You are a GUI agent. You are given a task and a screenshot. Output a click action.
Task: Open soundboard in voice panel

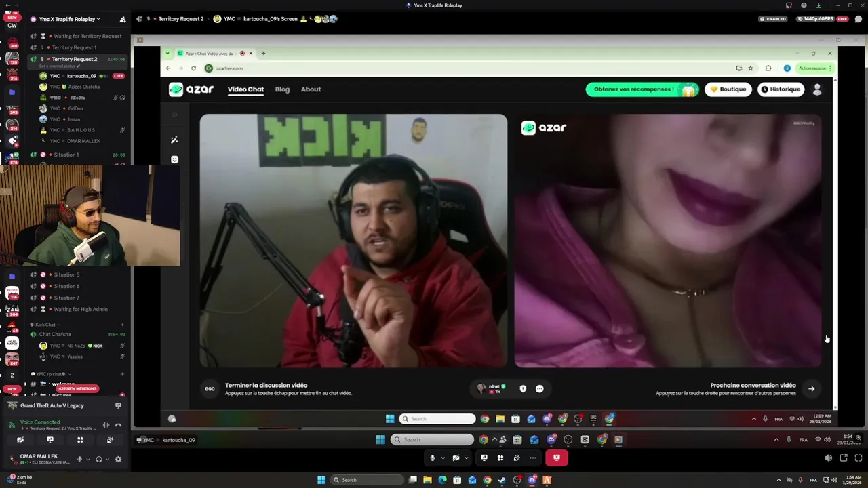tap(110, 440)
